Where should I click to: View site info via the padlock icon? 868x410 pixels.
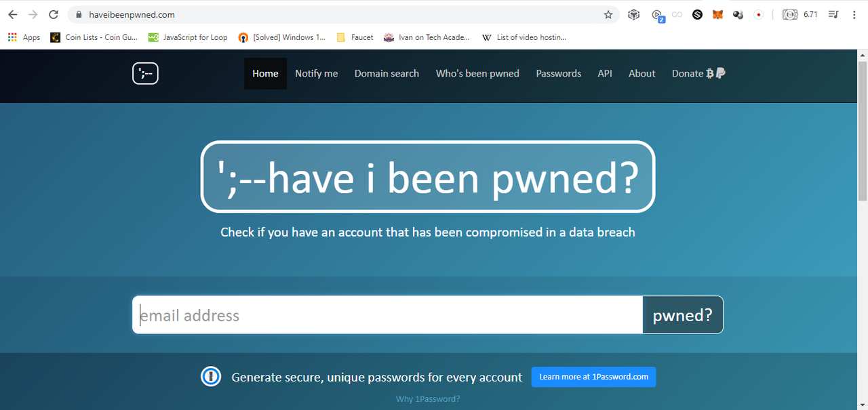pos(79,14)
